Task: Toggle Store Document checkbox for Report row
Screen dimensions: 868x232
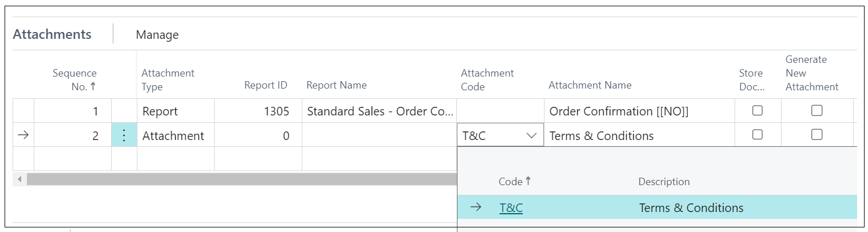Action: pos(757,111)
